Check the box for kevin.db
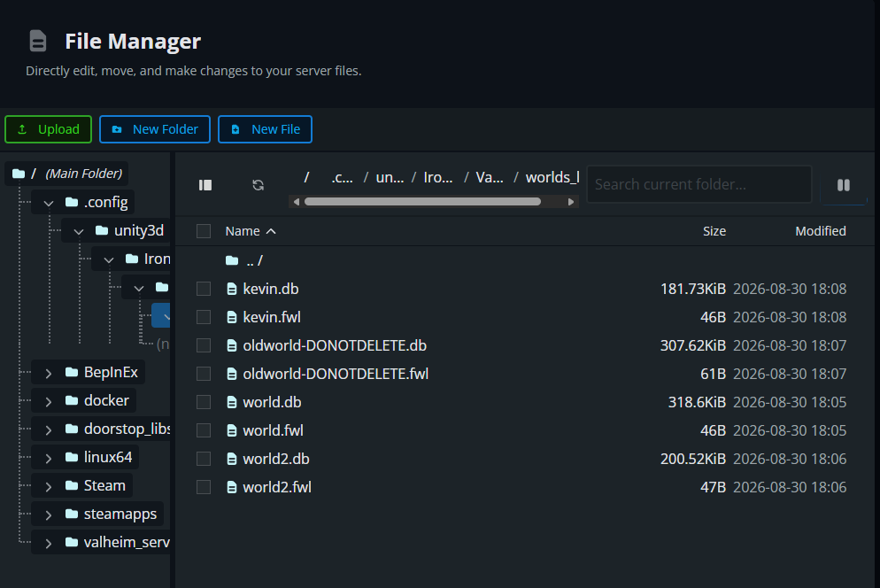This screenshot has width=880, height=588. pos(204,289)
